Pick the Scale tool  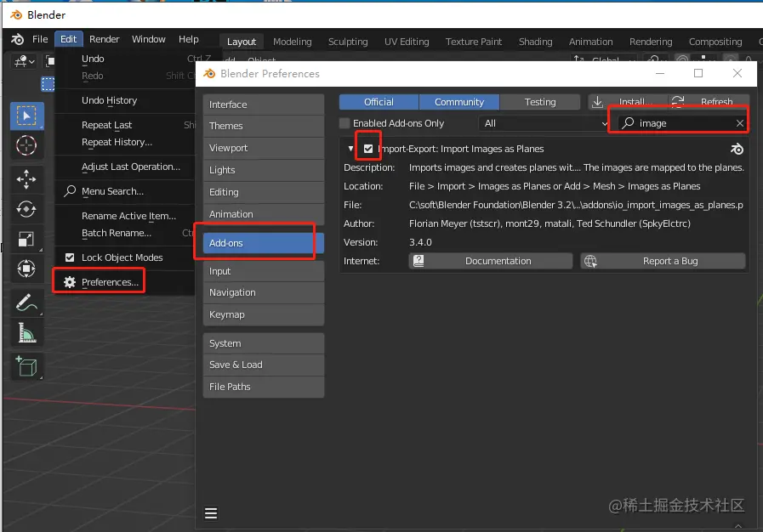pos(26,239)
